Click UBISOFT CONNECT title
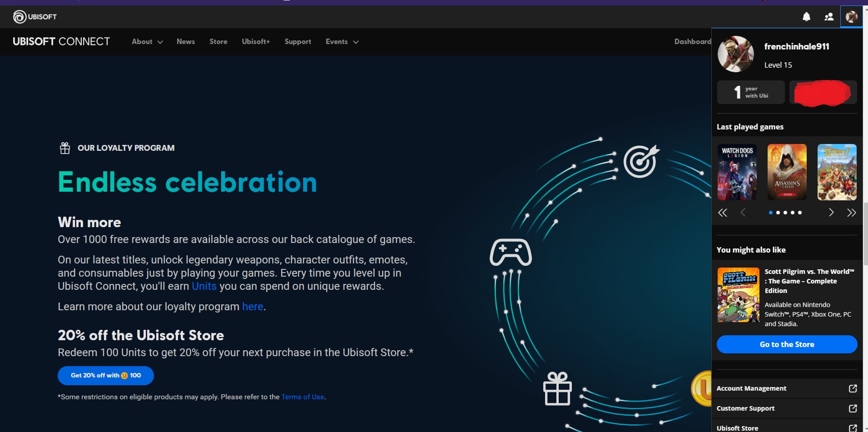This screenshot has height=432, width=868. pyautogui.click(x=61, y=42)
